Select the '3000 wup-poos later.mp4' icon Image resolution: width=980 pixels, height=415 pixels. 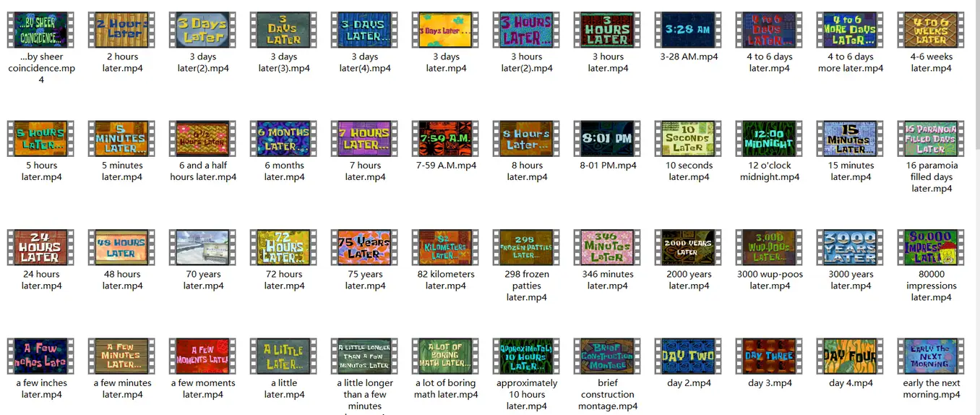pos(770,248)
